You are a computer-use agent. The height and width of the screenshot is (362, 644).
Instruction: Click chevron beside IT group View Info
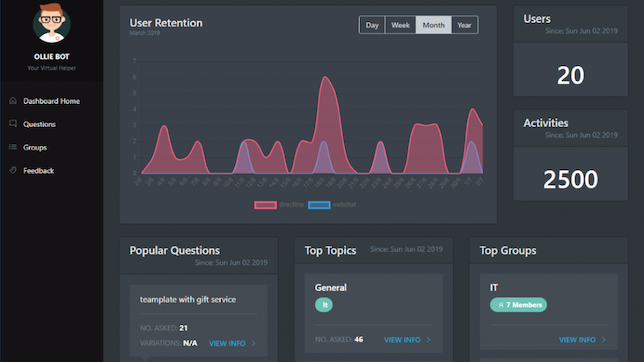pyautogui.click(x=603, y=340)
